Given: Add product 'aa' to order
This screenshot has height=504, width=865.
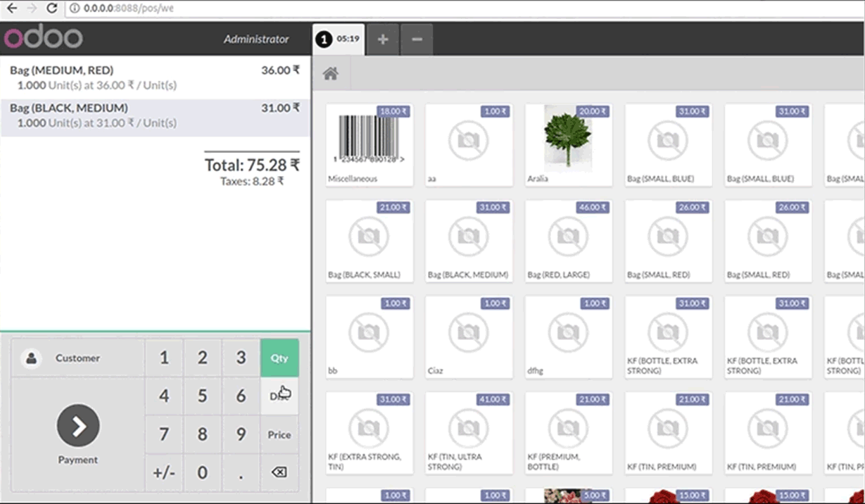Looking at the screenshot, I should pos(469,145).
